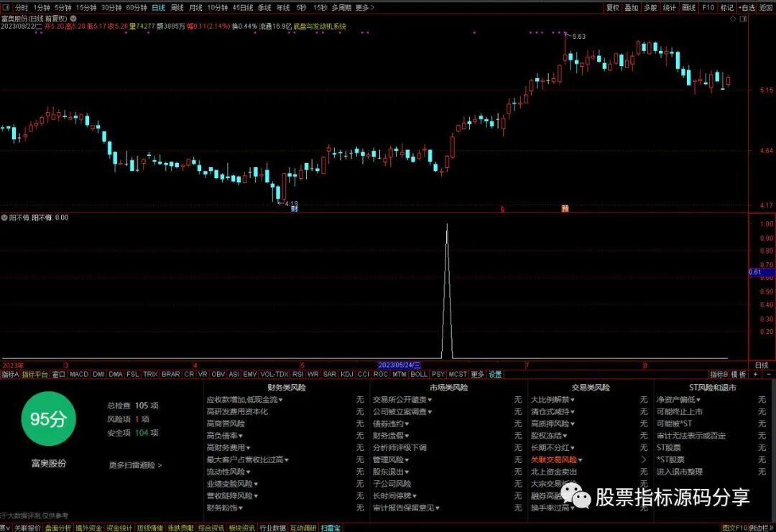The image size is (776, 532).
Task: Click the 返回 button
Action: point(767,7)
